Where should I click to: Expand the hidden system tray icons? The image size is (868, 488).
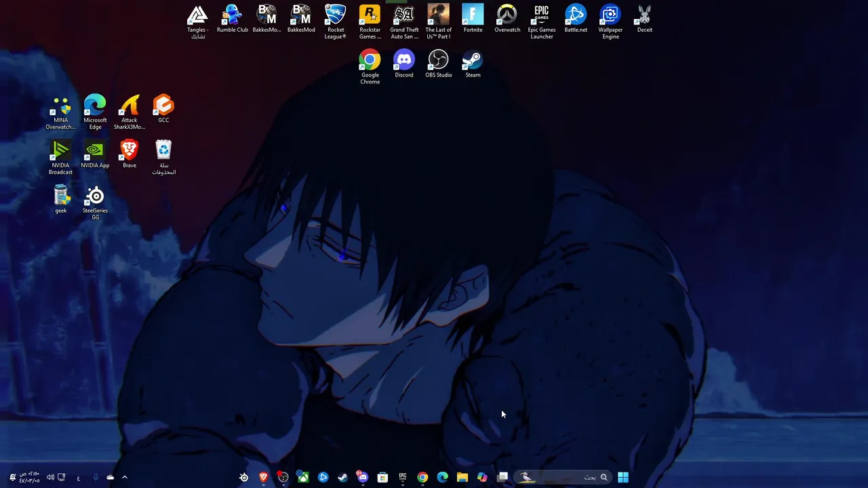point(124,477)
